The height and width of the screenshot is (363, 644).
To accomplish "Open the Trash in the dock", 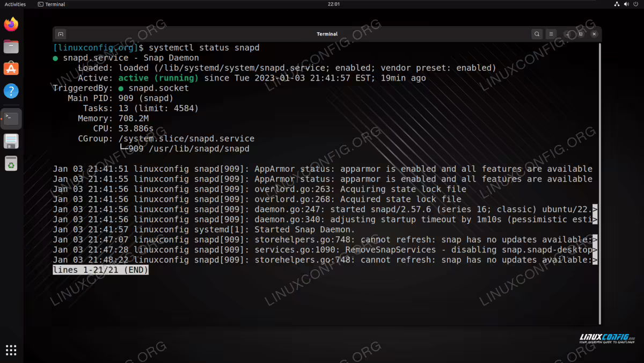I will click(11, 163).
